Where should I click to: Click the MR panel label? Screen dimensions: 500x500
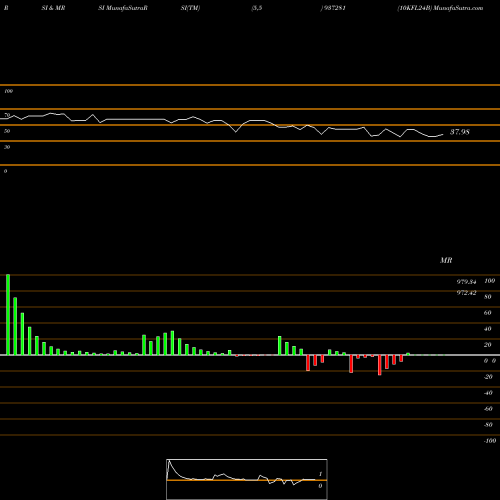(446, 260)
